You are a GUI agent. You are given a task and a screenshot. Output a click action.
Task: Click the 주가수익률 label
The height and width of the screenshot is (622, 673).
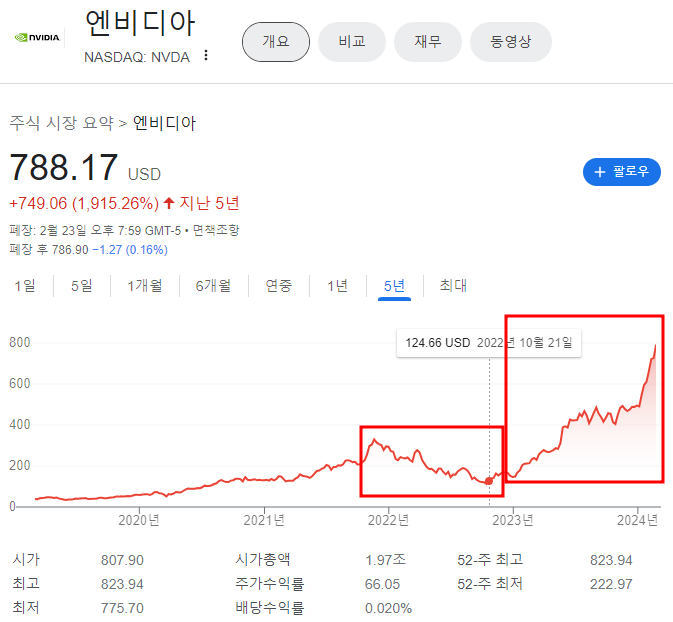(270, 584)
